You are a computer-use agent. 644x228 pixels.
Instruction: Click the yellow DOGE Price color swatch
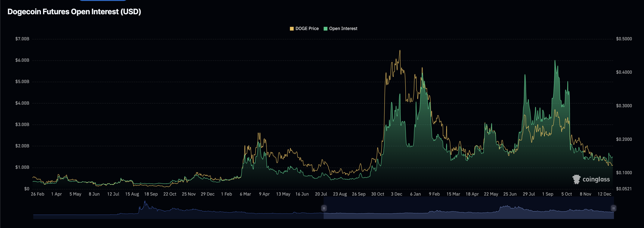[292, 29]
